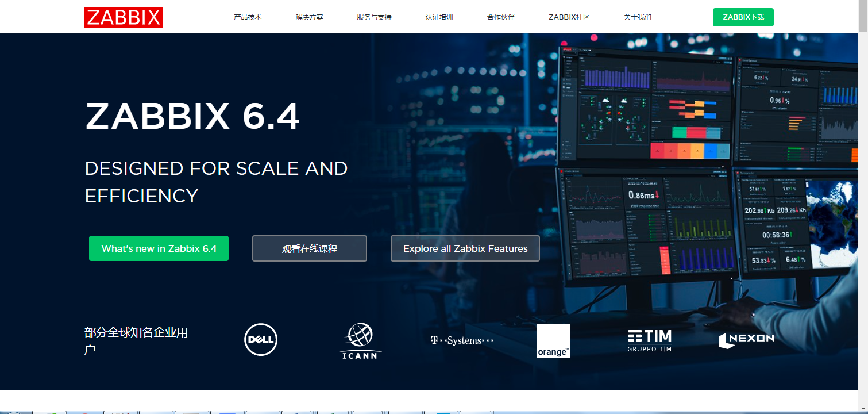Click the Nexon logo
Screen dimensions: 868x414
coord(746,340)
